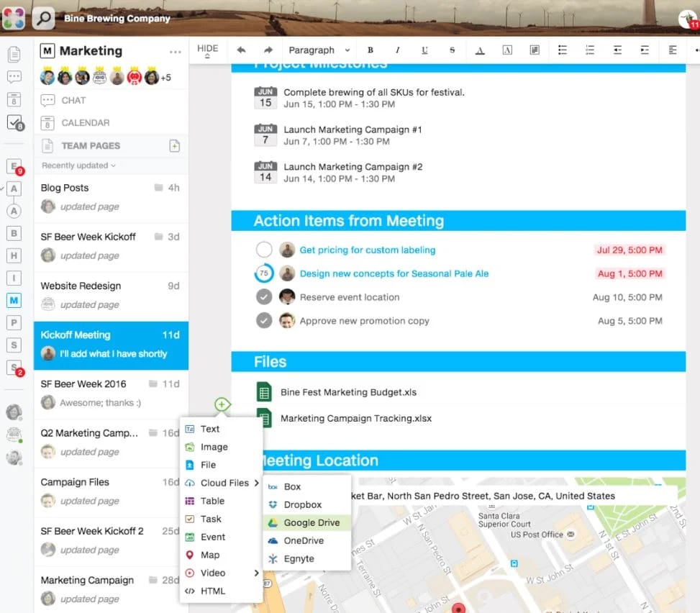Select team H in the left rail
Image resolution: width=700 pixels, height=613 pixels.
click(14, 255)
